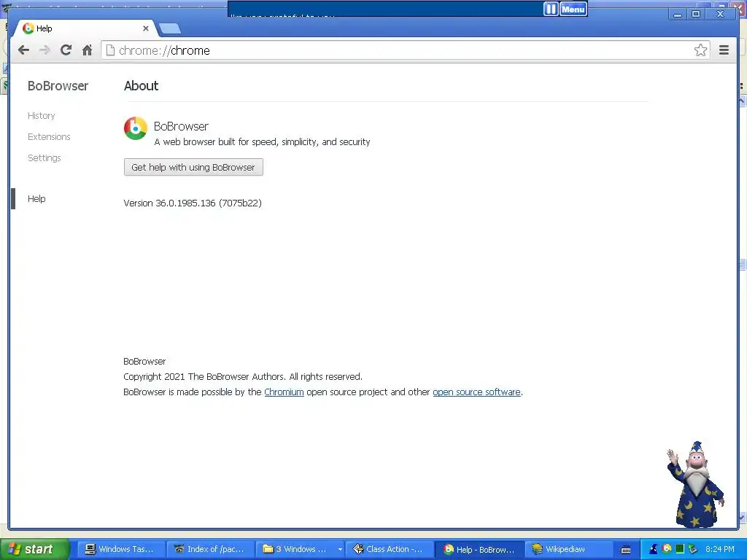Click the green square tray icon
The width and height of the screenshot is (747, 560).
(680, 549)
